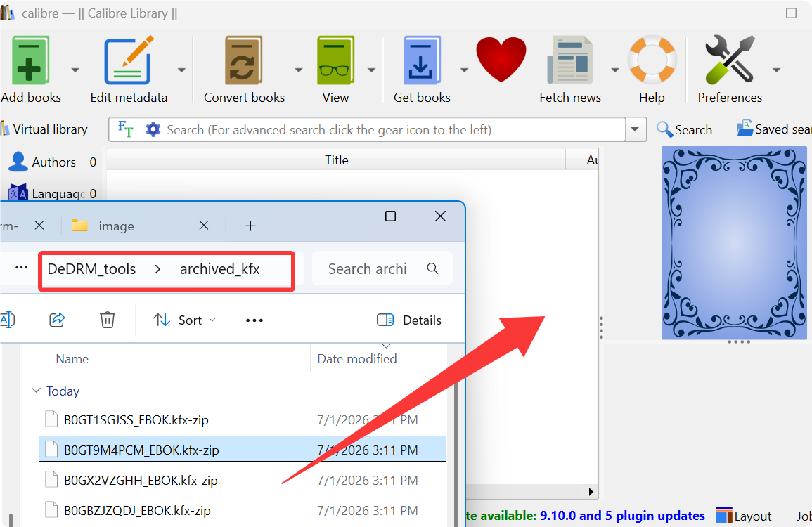The height and width of the screenshot is (527, 812).
Task: Sort files by Date modified column
Action: 357,359
